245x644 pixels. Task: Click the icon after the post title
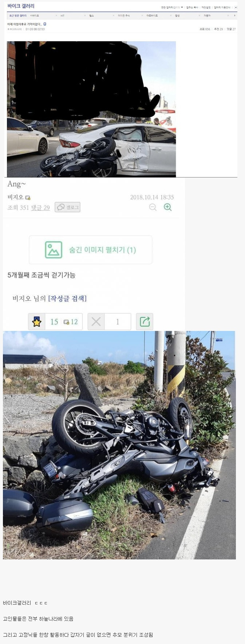click(x=45, y=24)
